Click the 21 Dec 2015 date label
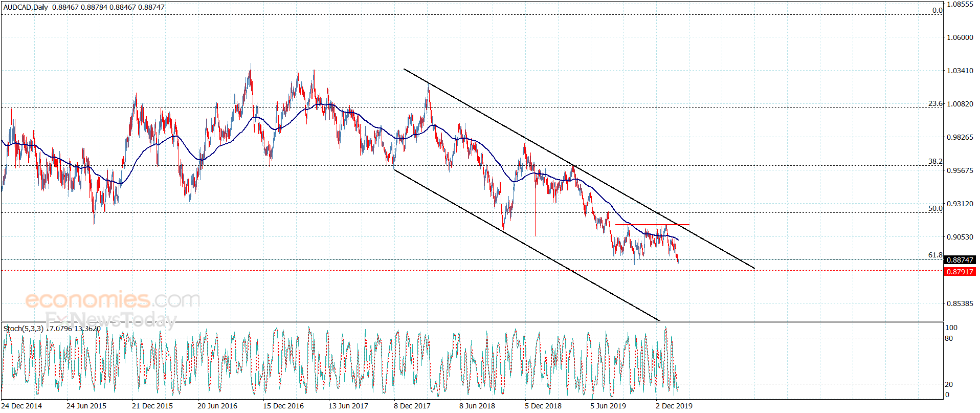The height and width of the screenshot is (413, 980). click(152, 406)
